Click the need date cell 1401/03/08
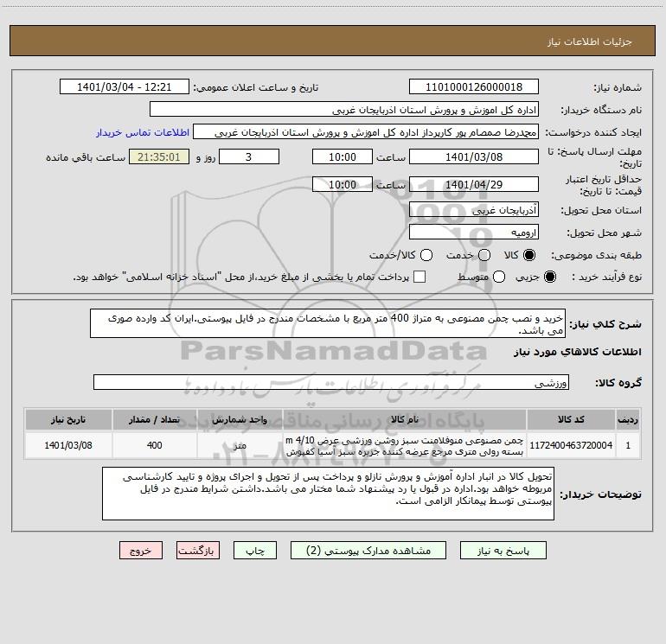 (68, 445)
